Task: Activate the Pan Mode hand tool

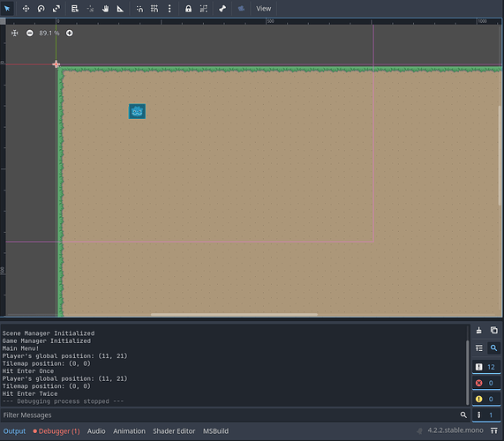Action: tap(105, 9)
